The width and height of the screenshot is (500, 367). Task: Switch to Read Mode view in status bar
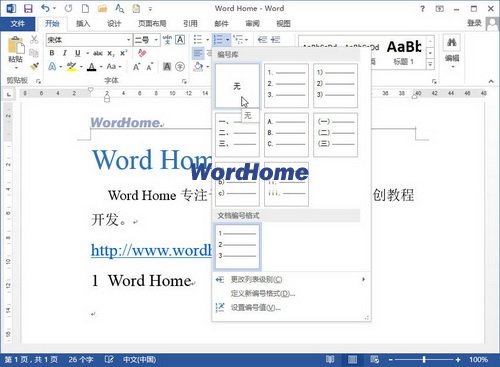click(x=330, y=359)
